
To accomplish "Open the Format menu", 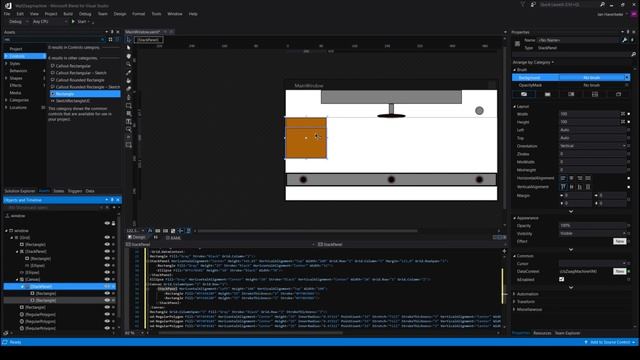I will click(138, 14).
